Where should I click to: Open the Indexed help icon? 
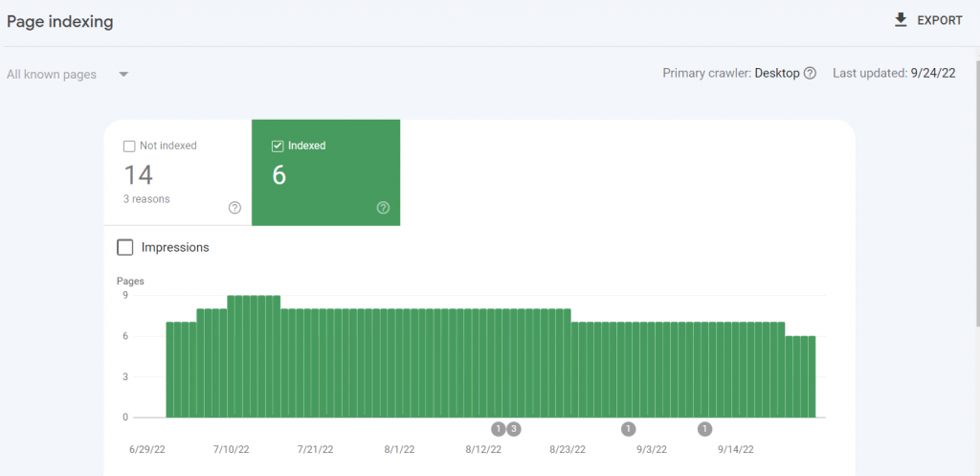tap(383, 208)
